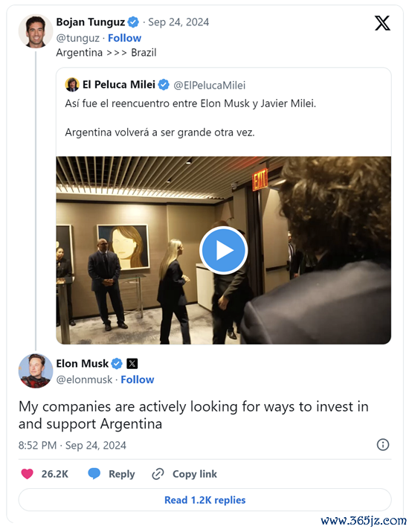Follow the @elonmusk account
Image resolution: width=412 pixels, height=532 pixels.
[x=138, y=379]
